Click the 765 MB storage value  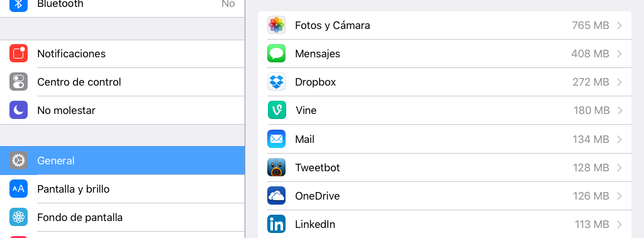[590, 25]
